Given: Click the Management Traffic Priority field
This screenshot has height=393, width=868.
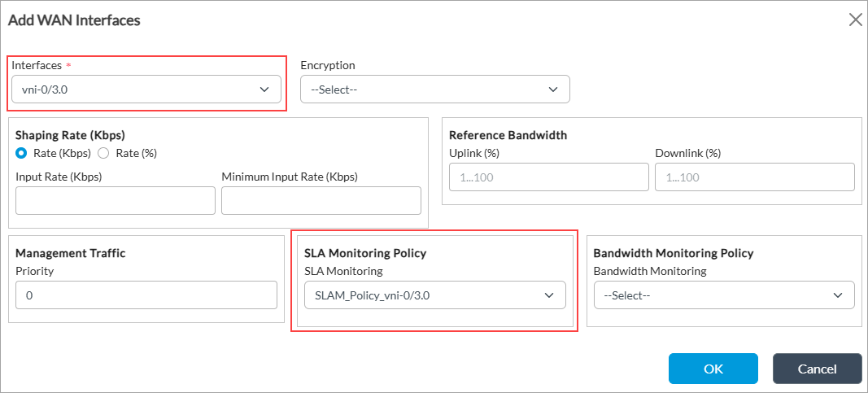Looking at the screenshot, I should pos(146,295).
